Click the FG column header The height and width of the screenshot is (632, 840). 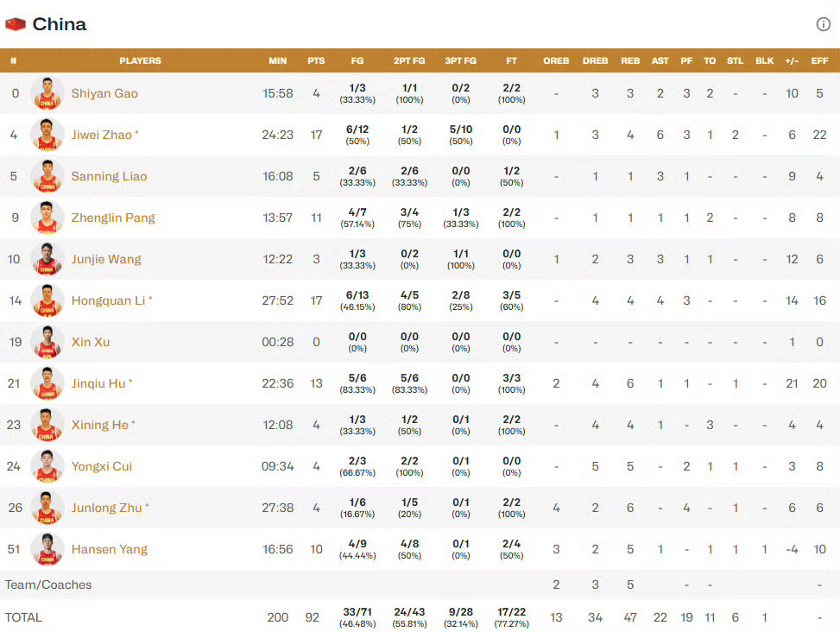coord(357,60)
